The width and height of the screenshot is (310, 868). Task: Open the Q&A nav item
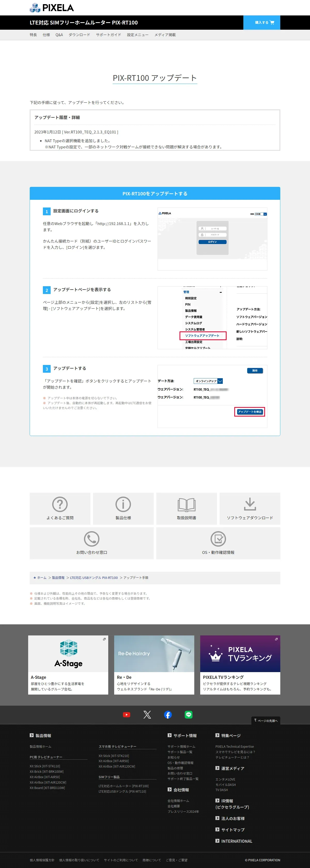tap(59, 35)
